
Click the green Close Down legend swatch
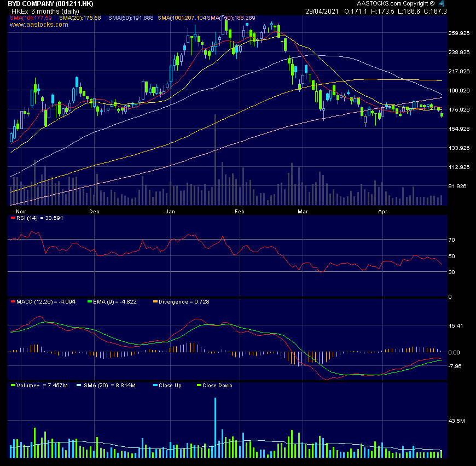199,385
